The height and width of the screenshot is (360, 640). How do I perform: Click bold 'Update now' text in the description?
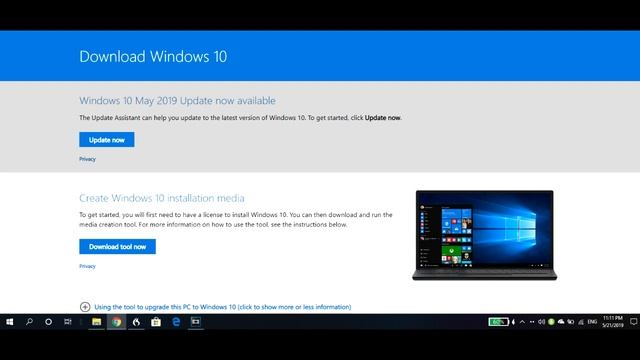pyautogui.click(x=382, y=118)
